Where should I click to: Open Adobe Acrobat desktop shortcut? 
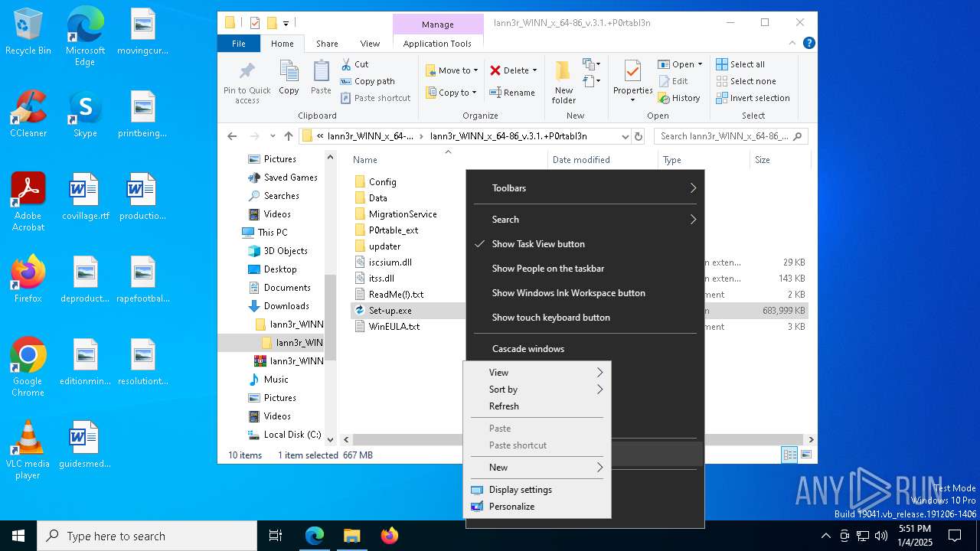tap(28, 201)
